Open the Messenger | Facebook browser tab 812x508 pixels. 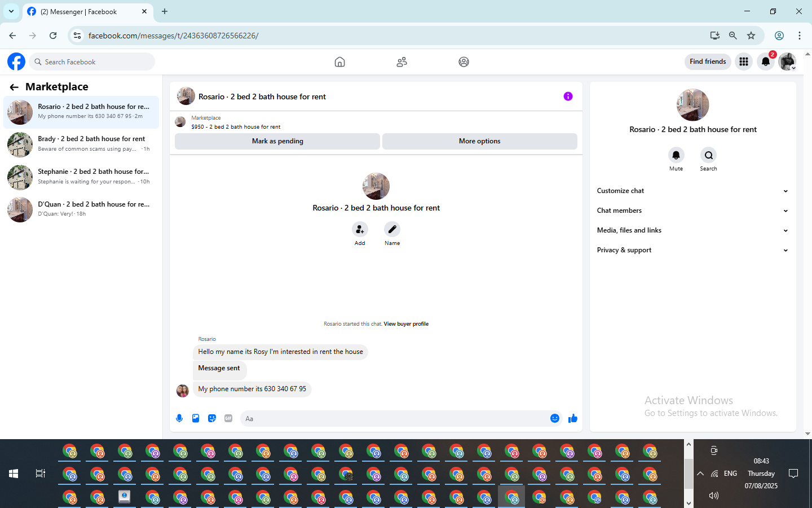tap(87, 12)
